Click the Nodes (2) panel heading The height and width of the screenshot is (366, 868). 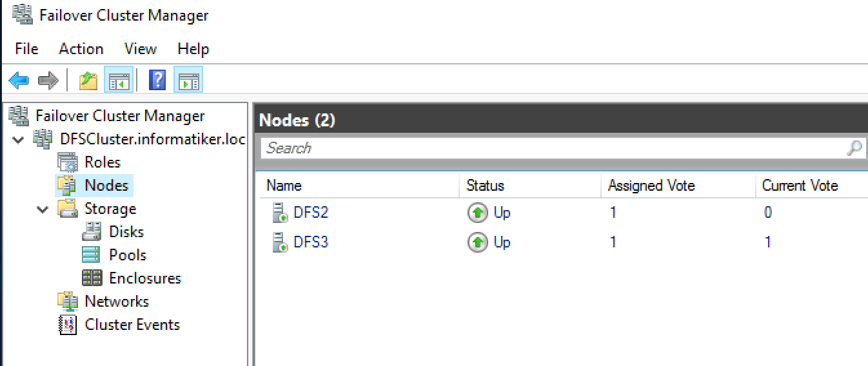[297, 120]
